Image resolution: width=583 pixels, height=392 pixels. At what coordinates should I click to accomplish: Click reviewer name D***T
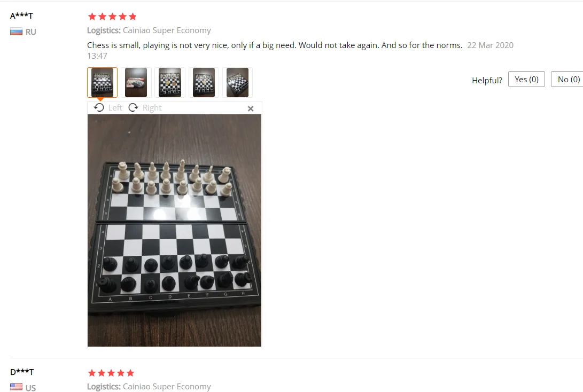[22, 372]
